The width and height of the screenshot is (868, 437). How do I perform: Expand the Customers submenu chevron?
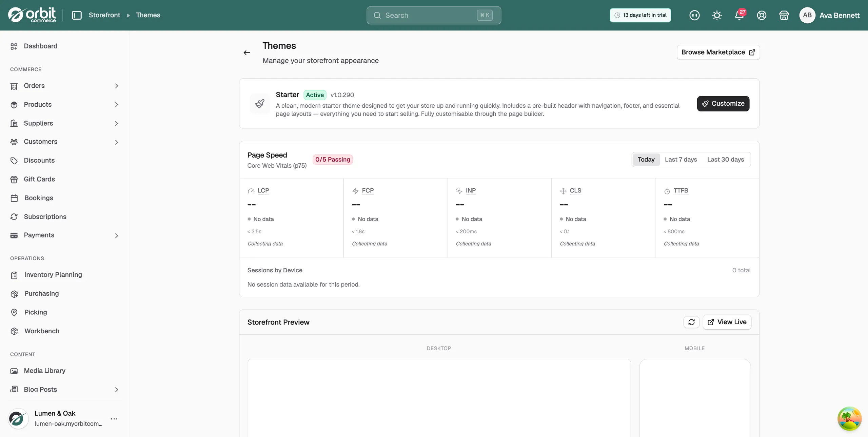pos(116,142)
